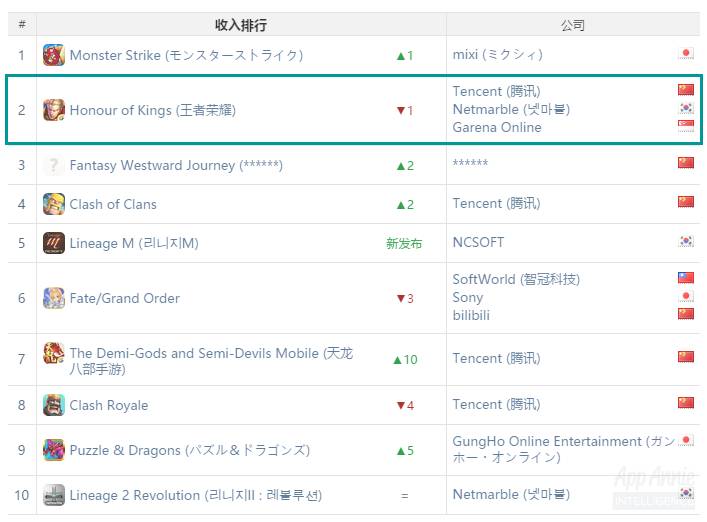Click the Honour of Kings game icon
Image resolution: width=707 pixels, height=522 pixels.
click(x=54, y=110)
